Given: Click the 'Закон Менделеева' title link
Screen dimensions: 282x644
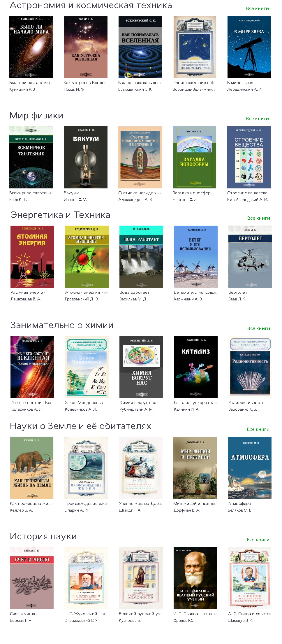Looking at the screenshot, I should (84, 402).
